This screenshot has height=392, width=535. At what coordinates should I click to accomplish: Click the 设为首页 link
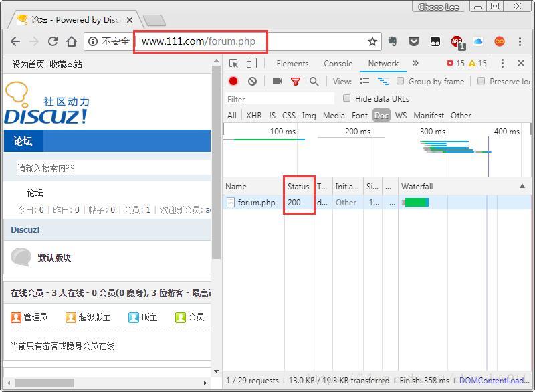pyautogui.click(x=28, y=64)
